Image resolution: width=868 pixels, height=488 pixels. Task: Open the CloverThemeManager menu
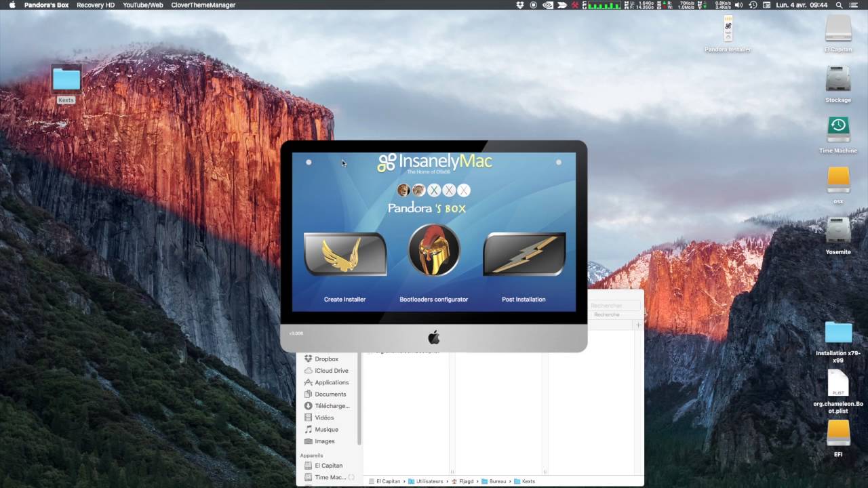(x=203, y=5)
